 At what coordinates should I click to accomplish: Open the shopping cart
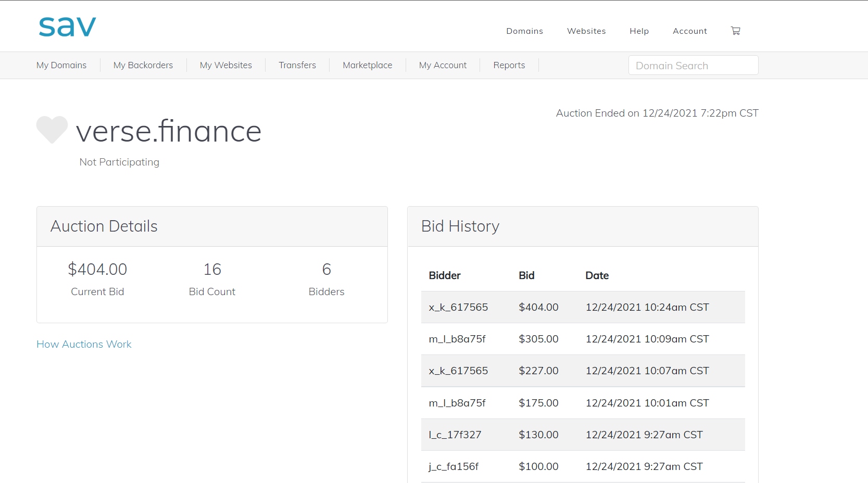click(x=735, y=31)
